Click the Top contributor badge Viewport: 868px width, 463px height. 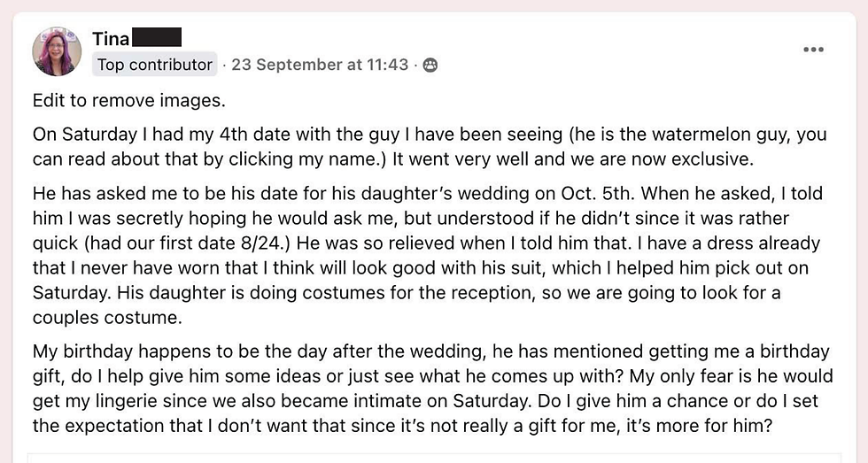click(155, 65)
